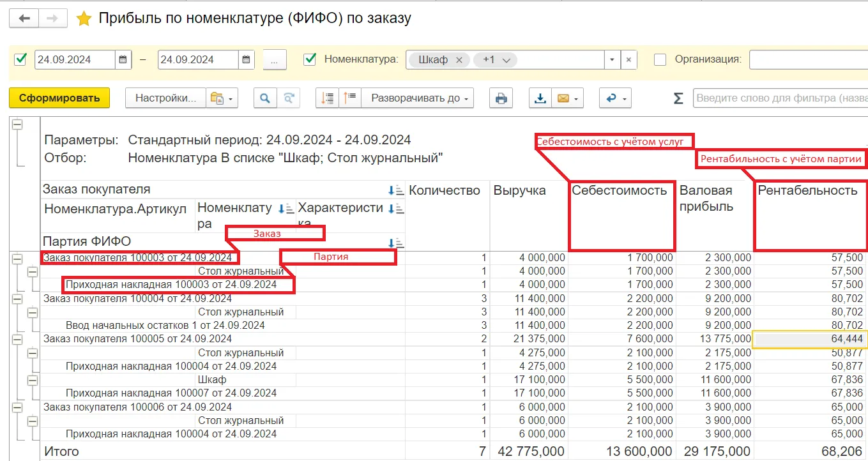Viewport: 868px width, 461px height.
Task: Collapse order 100003 group
Action: 17,259
